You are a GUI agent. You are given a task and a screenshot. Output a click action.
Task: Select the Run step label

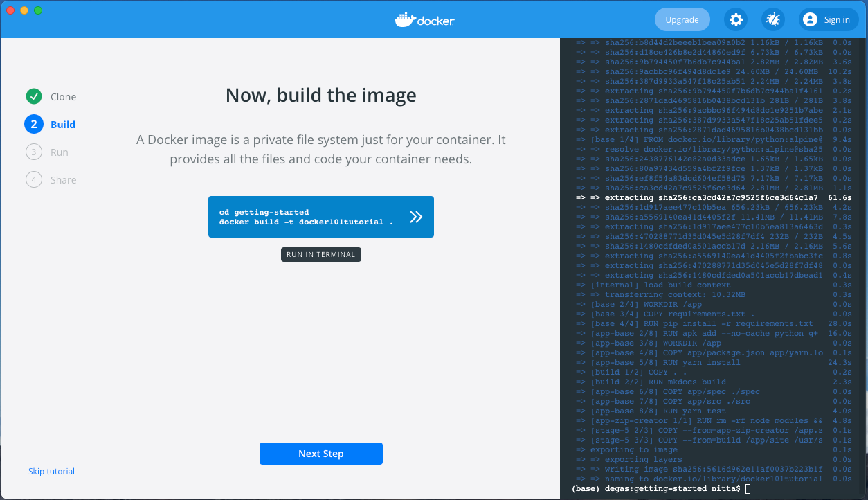coord(60,152)
